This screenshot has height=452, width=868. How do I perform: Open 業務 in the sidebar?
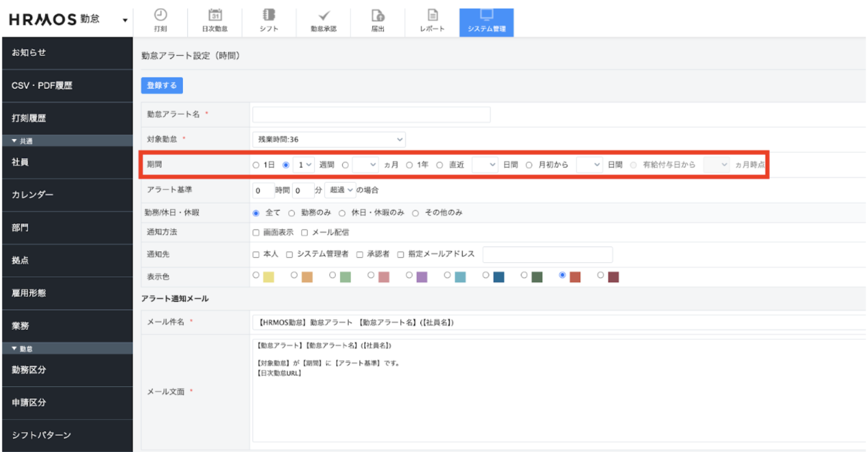(x=67, y=326)
